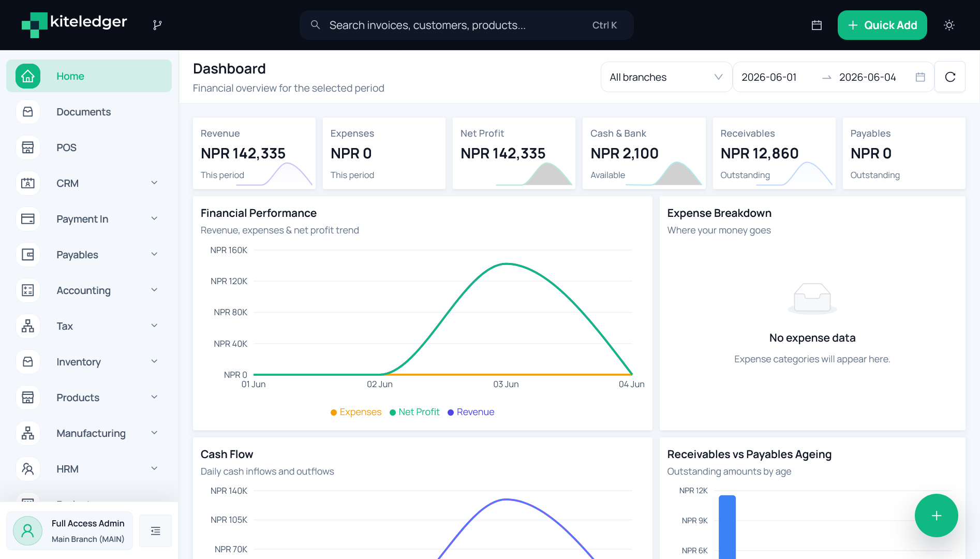980x559 pixels.
Task: Toggle Revenue series in chart legend
Action: point(471,412)
